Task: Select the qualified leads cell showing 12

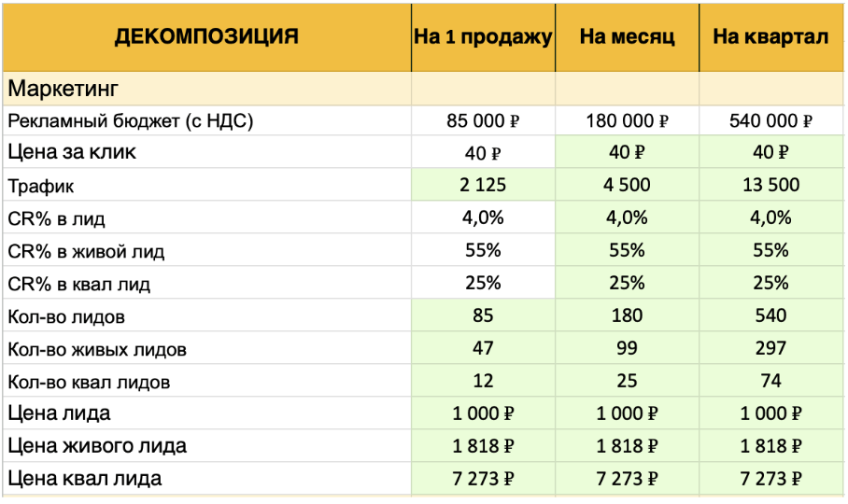Action: click(483, 381)
